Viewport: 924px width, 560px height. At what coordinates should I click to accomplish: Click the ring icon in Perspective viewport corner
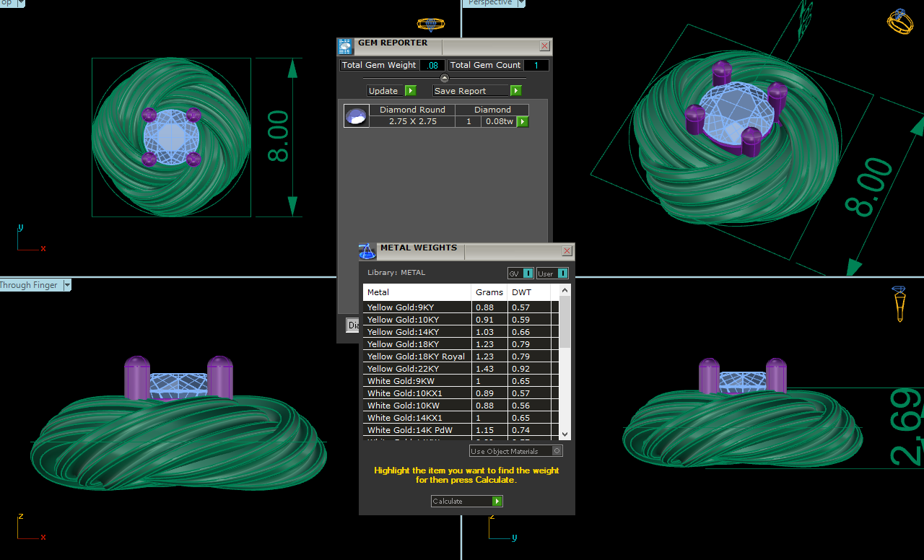tap(899, 21)
